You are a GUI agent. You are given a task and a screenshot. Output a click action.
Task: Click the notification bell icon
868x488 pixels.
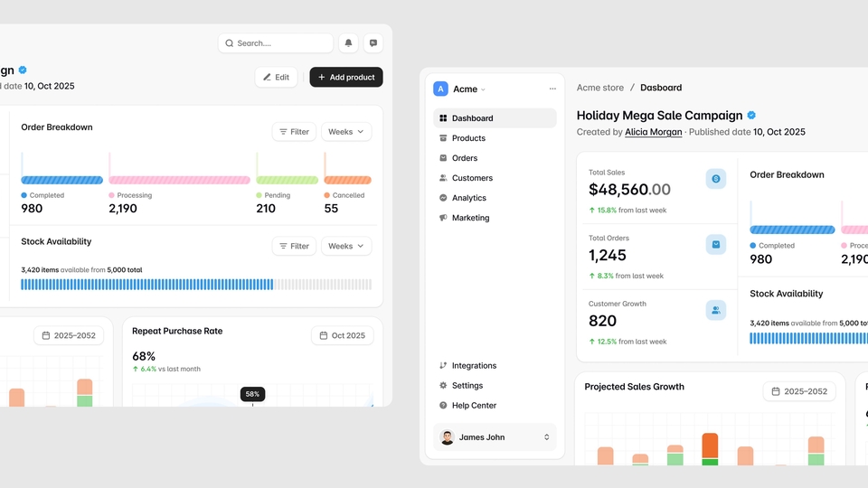[x=348, y=43]
